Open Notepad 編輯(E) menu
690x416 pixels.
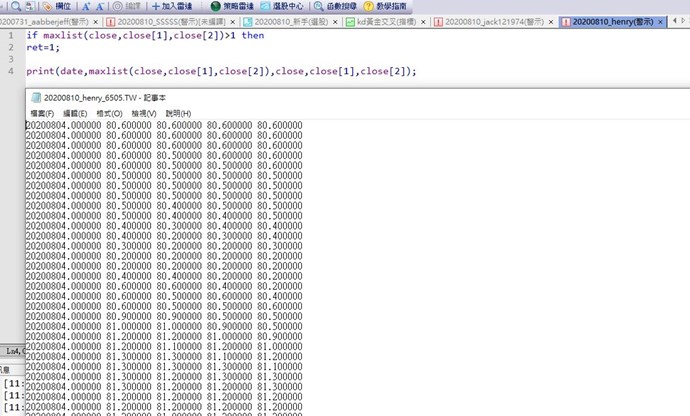coord(75,113)
